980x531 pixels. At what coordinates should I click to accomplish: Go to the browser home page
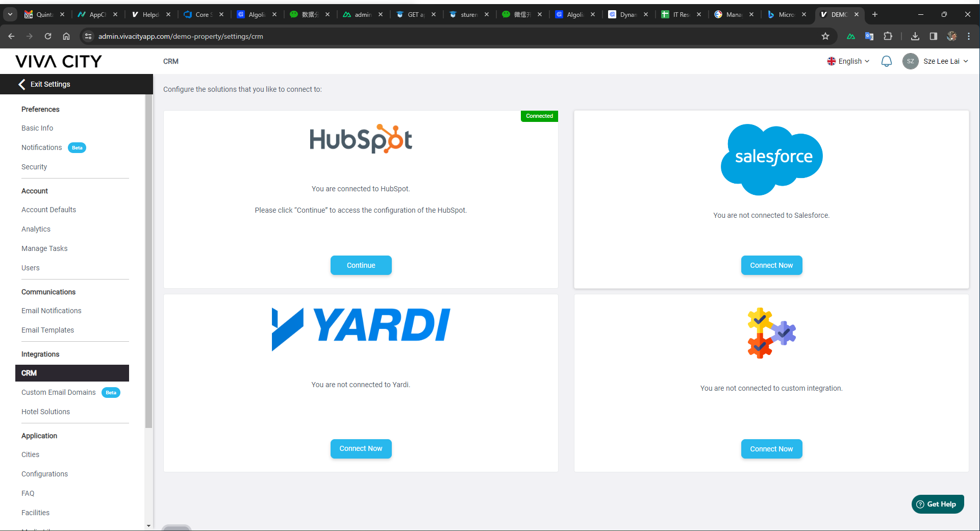tap(66, 36)
